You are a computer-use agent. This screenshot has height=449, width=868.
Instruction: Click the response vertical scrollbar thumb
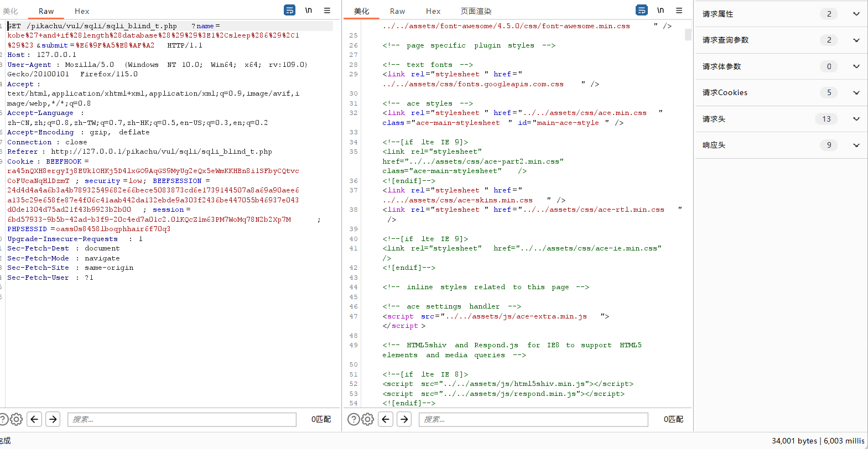(x=688, y=35)
